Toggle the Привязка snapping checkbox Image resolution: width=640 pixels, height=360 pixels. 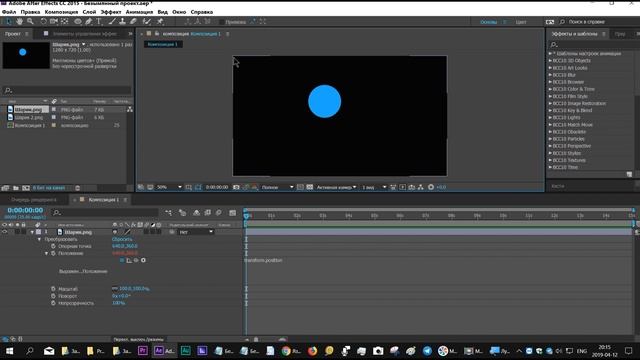point(222,22)
